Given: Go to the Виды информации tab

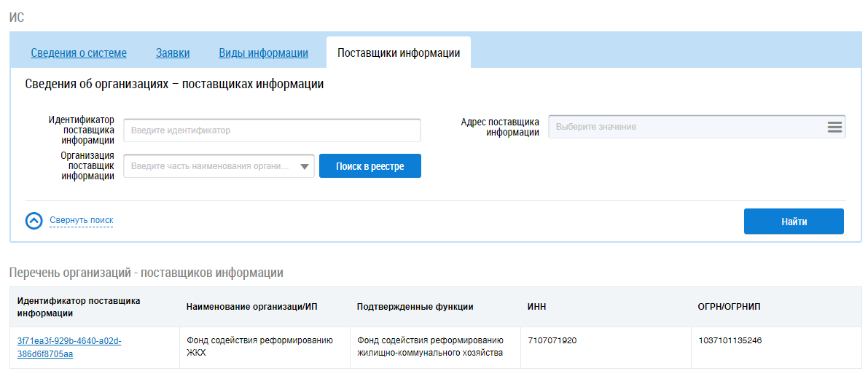Looking at the screenshot, I should click(263, 53).
